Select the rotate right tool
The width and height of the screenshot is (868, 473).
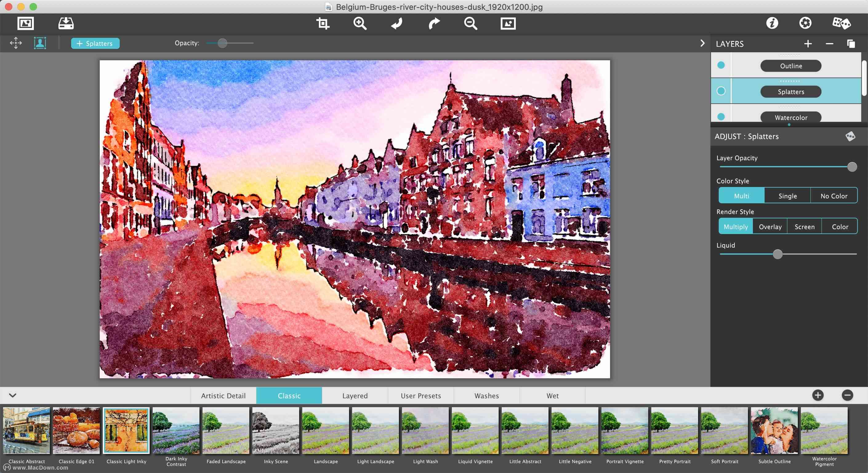[434, 23]
